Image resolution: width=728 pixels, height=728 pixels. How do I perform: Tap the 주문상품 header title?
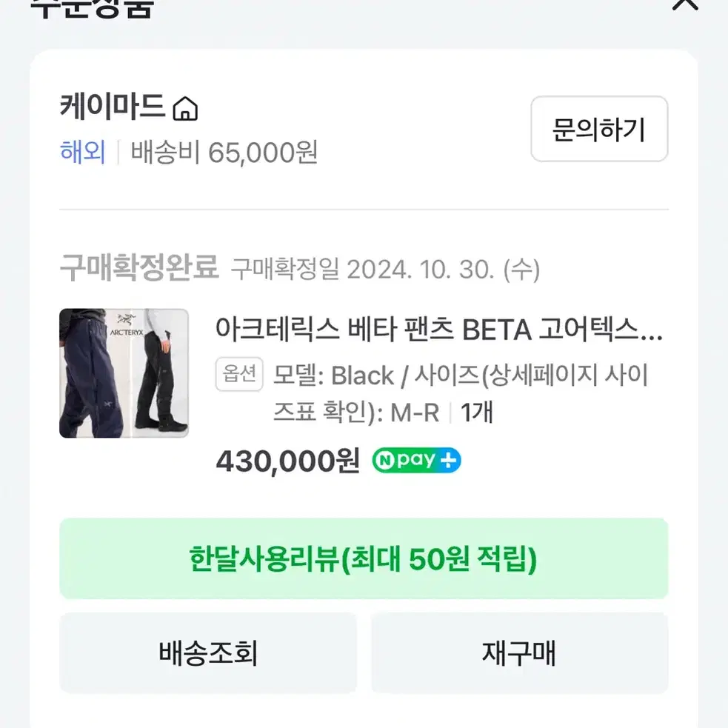[92, 8]
